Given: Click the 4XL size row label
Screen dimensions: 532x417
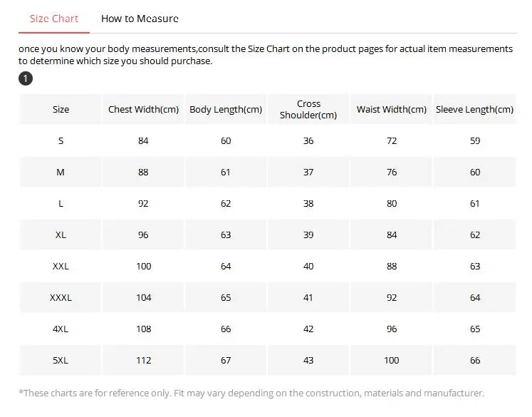Looking at the screenshot, I should (61, 329).
